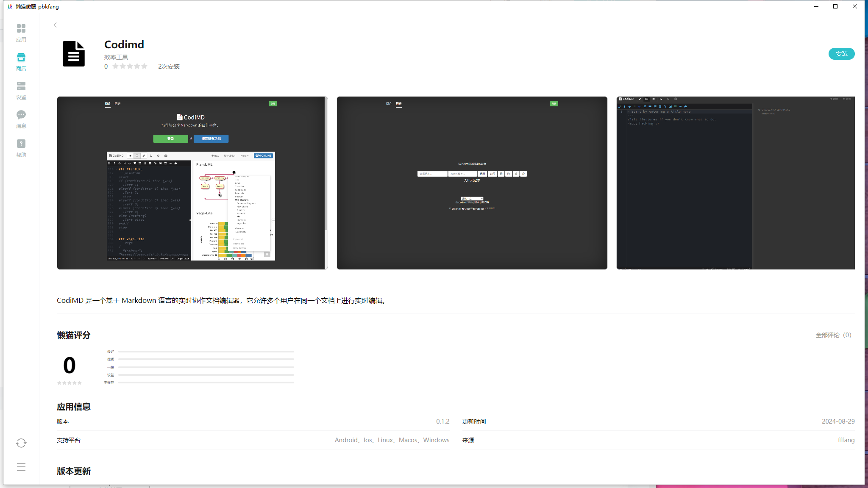
Task: Click the 效率工具 category label
Action: [x=116, y=57]
